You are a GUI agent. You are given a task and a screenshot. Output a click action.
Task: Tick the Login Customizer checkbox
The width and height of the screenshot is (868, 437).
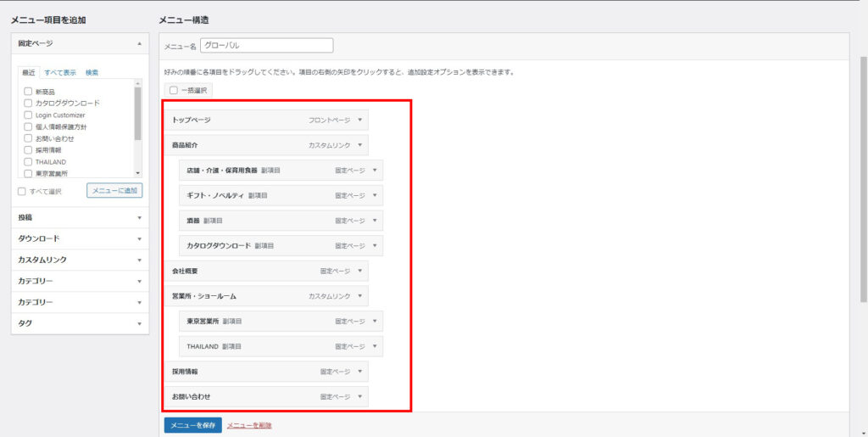click(x=29, y=115)
